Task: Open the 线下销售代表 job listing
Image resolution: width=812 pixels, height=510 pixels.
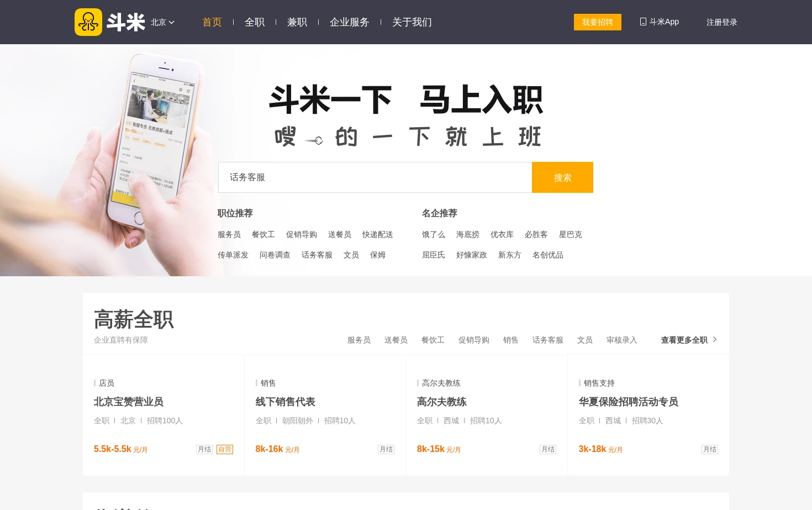Action: tap(286, 402)
